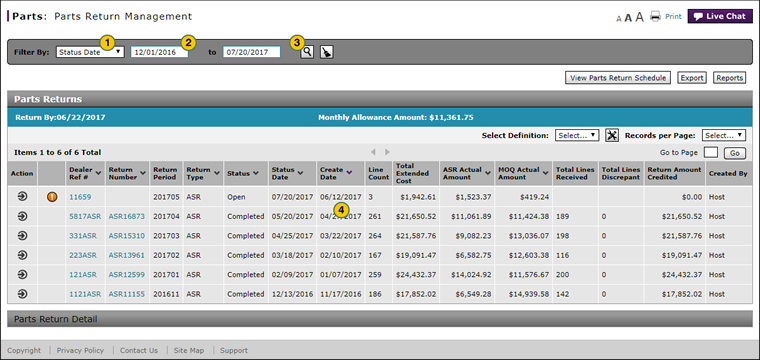This screenshot has width=760, height=360.
Task: Expand the Parts Return Detail section
Action: pos(380,319)
